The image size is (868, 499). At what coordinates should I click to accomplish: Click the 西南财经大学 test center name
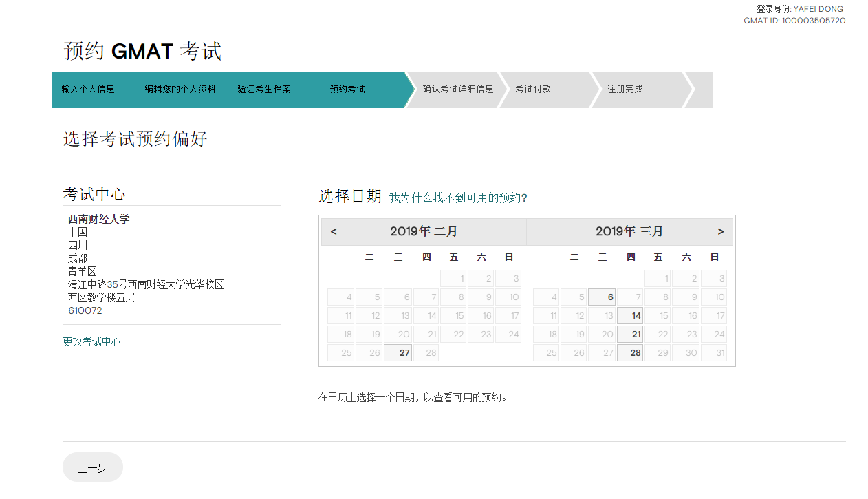(x=98, y=219)
